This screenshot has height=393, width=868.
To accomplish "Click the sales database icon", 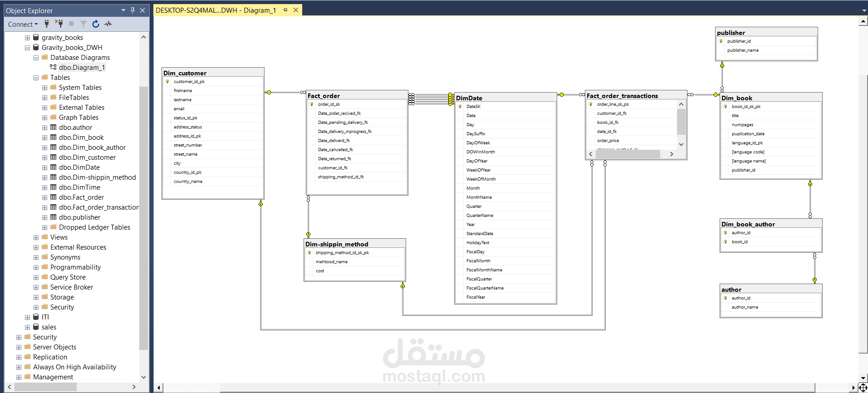I will (36, 327).
